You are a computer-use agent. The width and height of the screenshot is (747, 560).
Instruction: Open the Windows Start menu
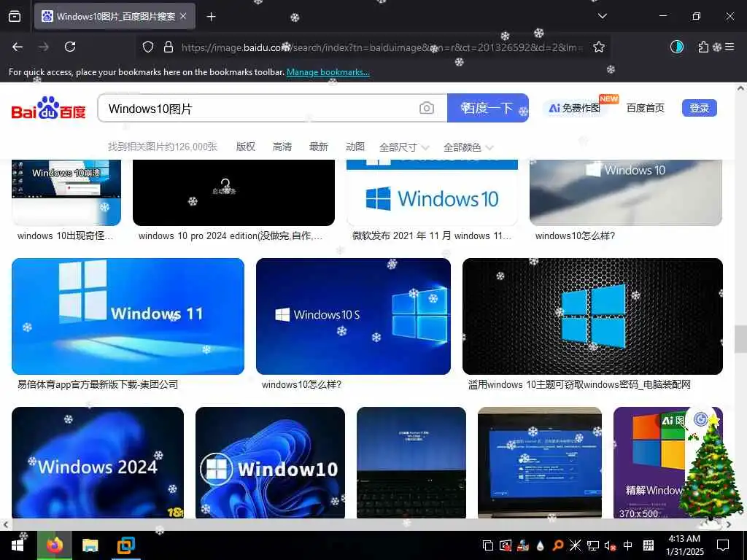point(18,545)
